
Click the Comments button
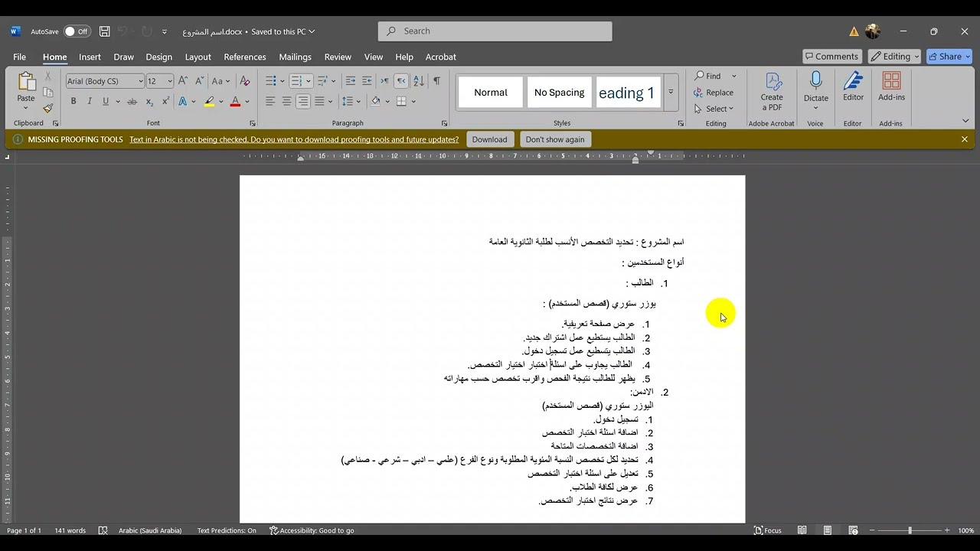click(x=831, y=57)
